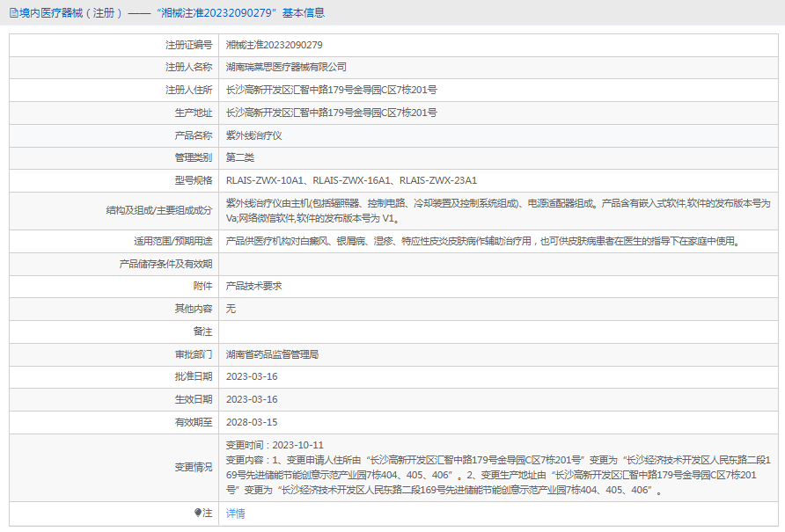Click the 产品储存条件及有效期 label

(165, 264)
